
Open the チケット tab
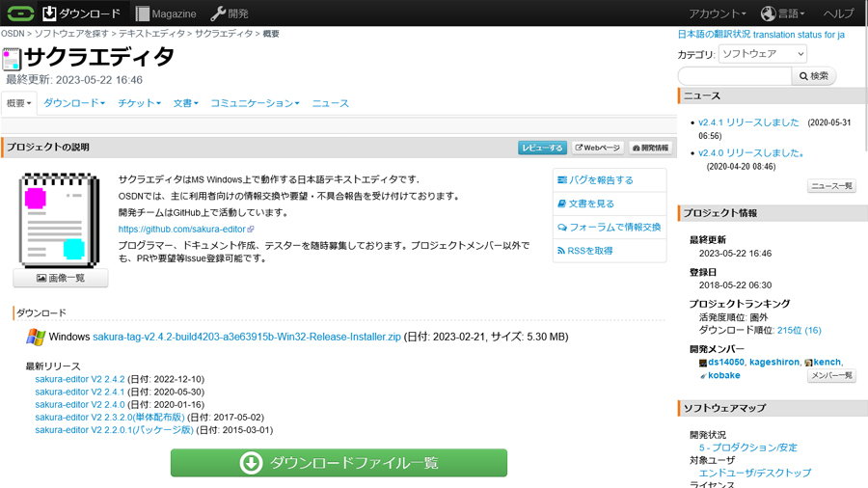point(139,103)
